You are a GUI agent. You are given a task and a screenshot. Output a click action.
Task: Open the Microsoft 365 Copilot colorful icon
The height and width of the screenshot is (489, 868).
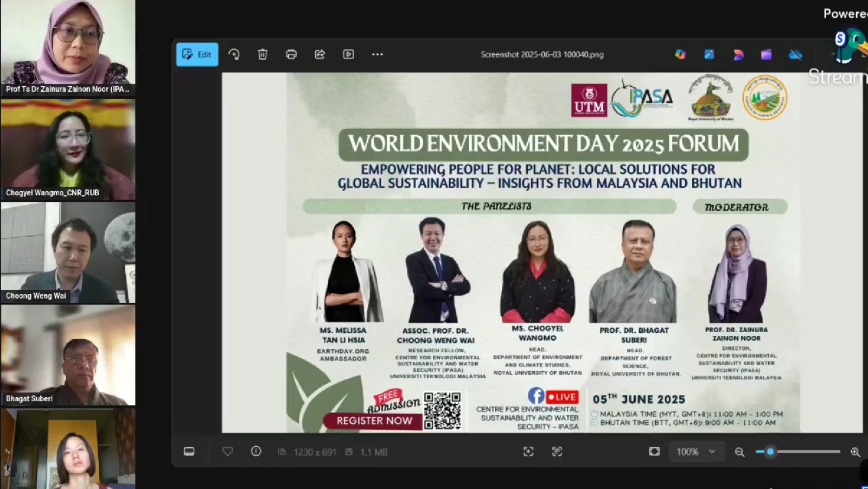click(680, 54)
